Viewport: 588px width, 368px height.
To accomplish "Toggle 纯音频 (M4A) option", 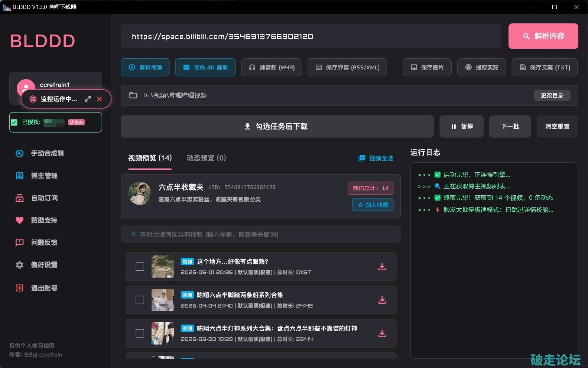I will (x=272, y=67).
